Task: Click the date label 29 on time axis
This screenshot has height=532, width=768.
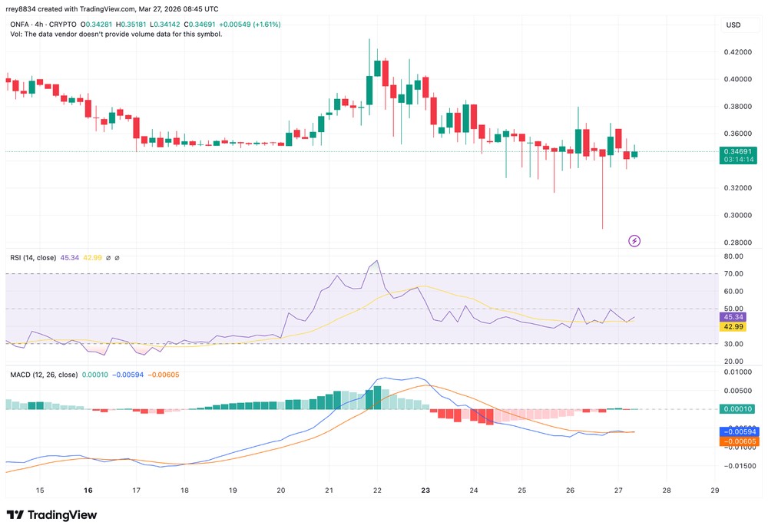Action: pos(714,490)
